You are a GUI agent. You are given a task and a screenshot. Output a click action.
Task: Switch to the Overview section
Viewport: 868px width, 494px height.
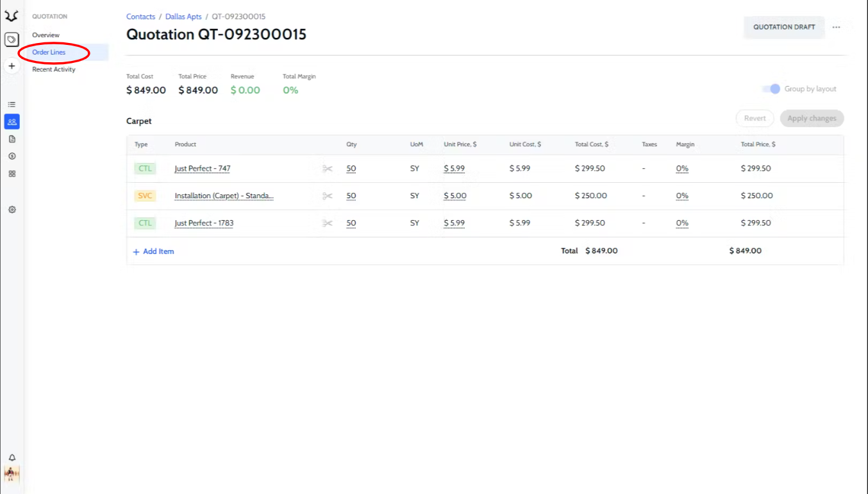(46, 35)
